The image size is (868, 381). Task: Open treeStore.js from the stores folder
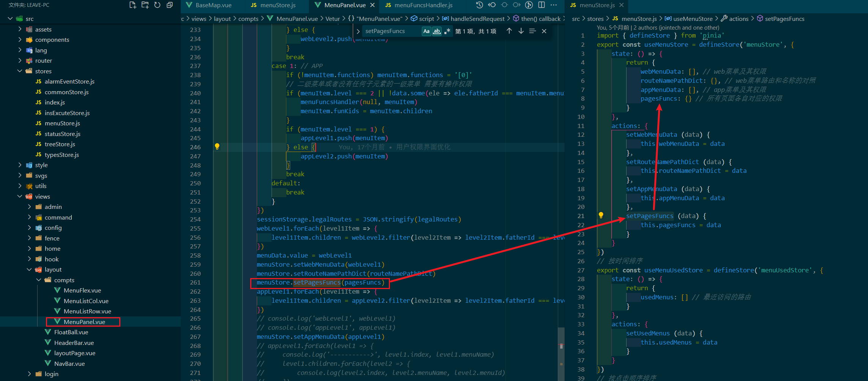coord(60,144)
